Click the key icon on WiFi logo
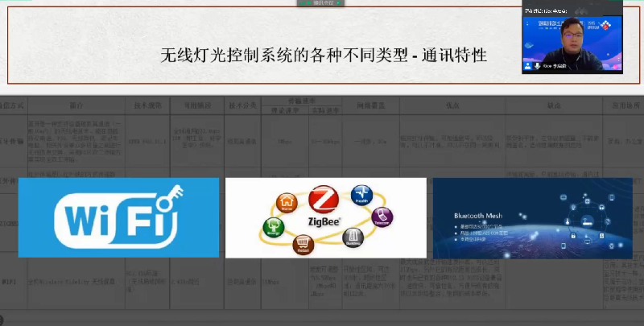The image size is (644, 326). tap(170, 197)
